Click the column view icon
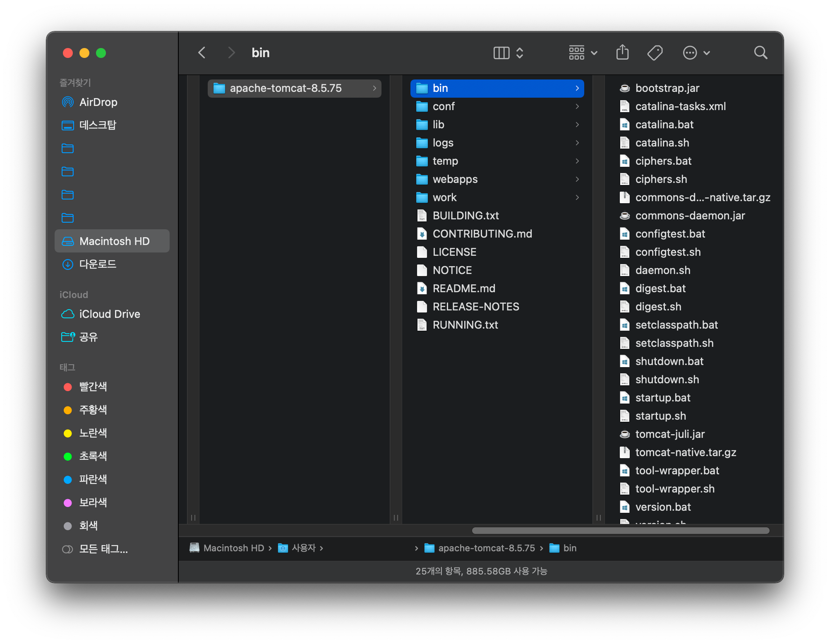This screenshot has width=830, height=644. tap(501, 53)
